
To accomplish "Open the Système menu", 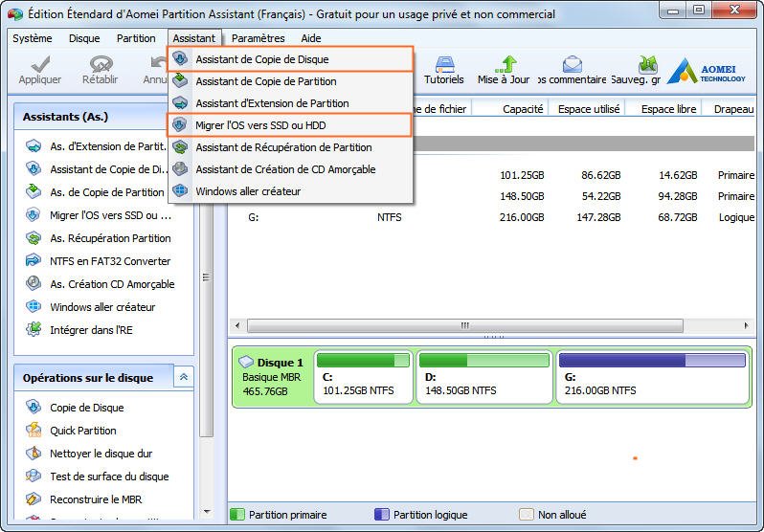I will click(x=33, y=38).
